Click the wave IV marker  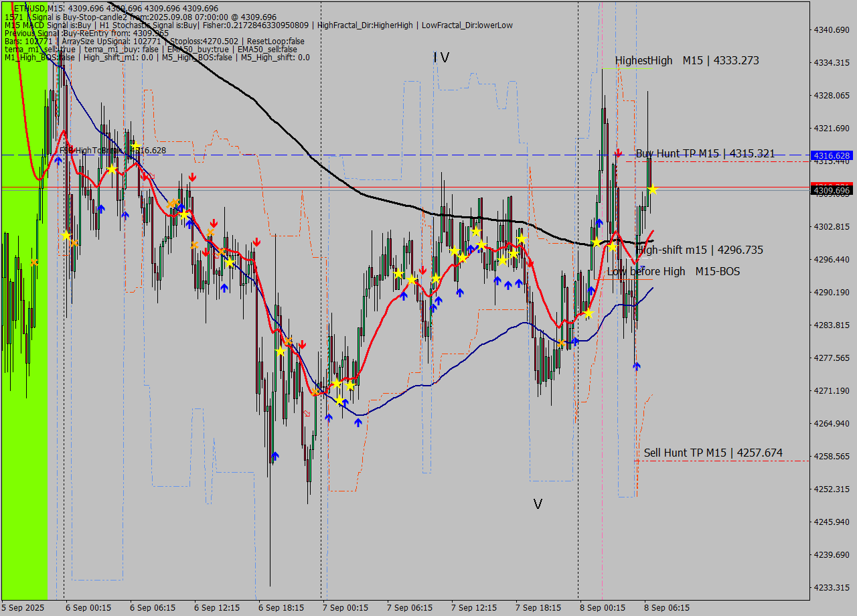441,58
